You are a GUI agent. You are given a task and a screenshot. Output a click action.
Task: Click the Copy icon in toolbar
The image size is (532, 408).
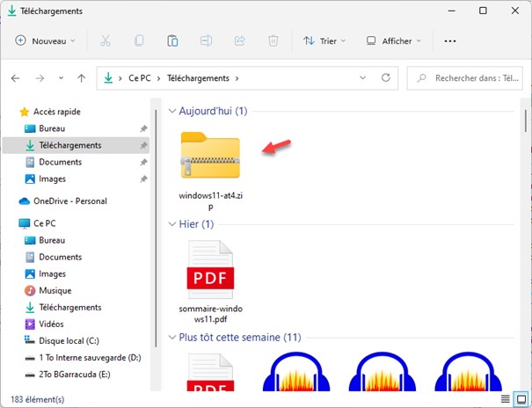139,41
